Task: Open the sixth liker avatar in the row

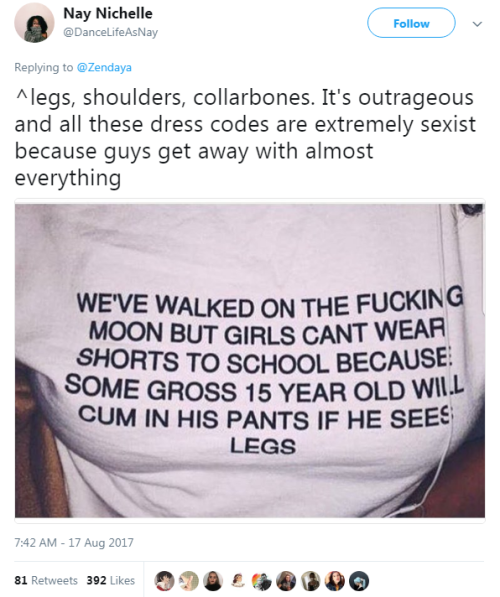Action: click(286, 581)
